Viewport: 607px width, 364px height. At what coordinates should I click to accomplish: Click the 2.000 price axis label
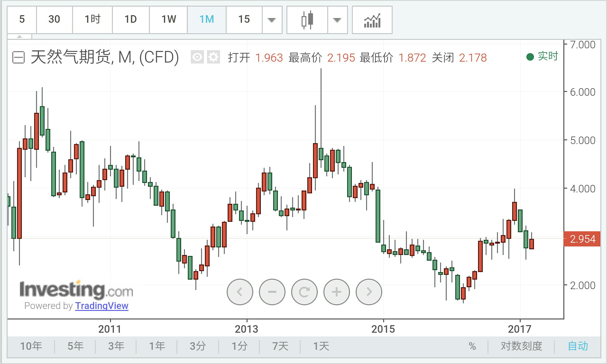[583, 286]
